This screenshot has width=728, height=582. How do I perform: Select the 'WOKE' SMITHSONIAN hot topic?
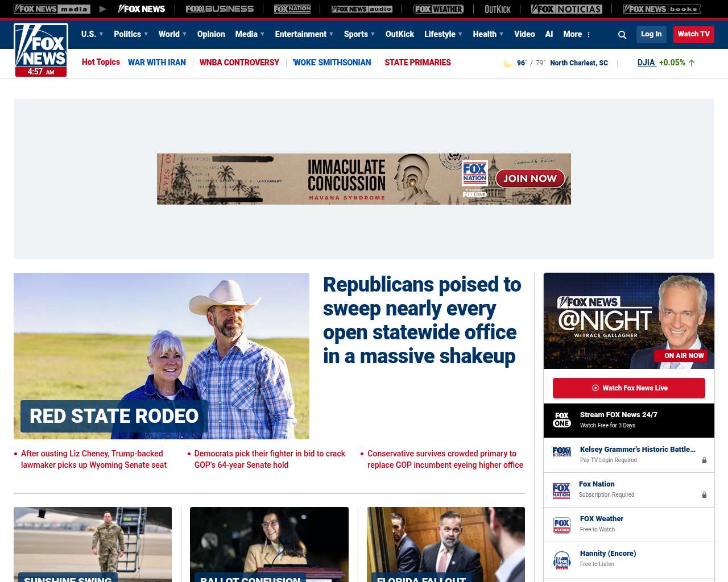(x=332, y=63)
